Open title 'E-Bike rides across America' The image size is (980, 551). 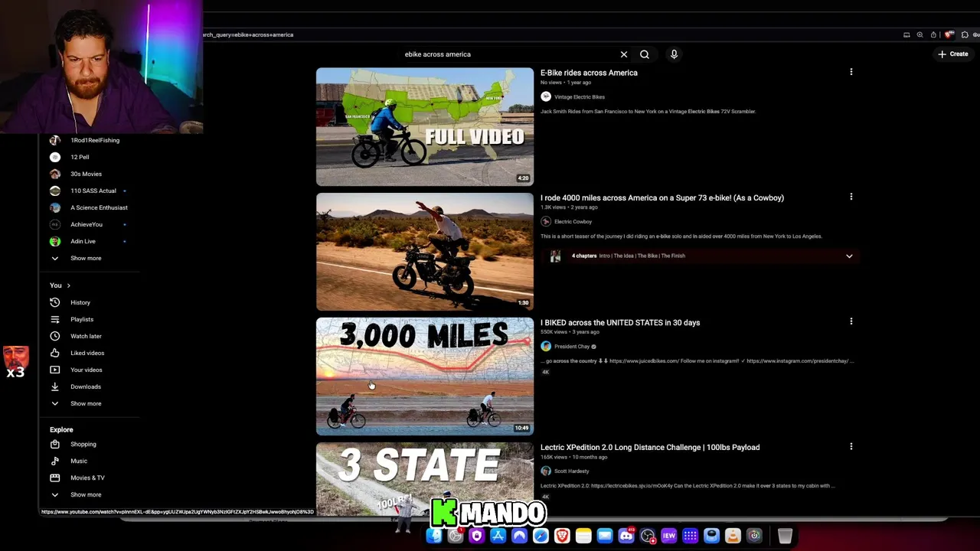click(589, 73)
